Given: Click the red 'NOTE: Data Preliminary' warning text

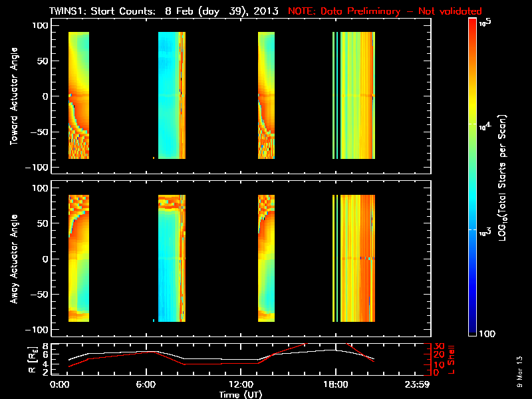Looking at the screenshot, I should tap(343, 11).
